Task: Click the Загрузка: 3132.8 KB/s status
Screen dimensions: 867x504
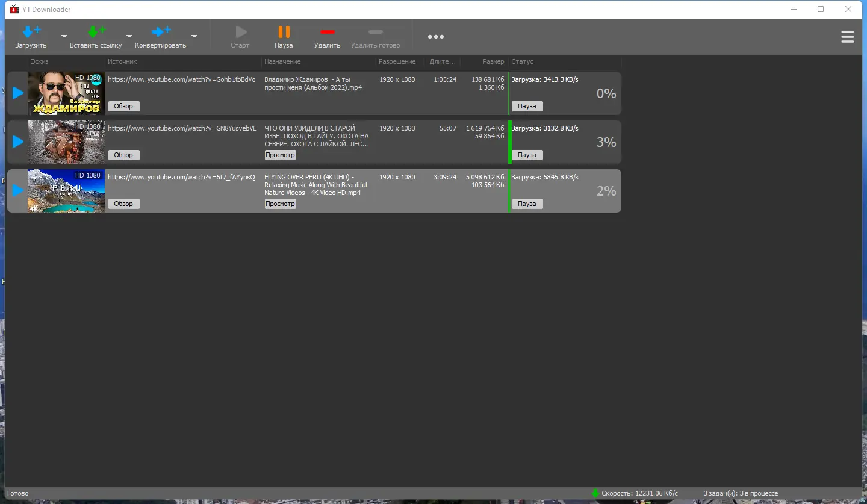Action: point(545,128)
